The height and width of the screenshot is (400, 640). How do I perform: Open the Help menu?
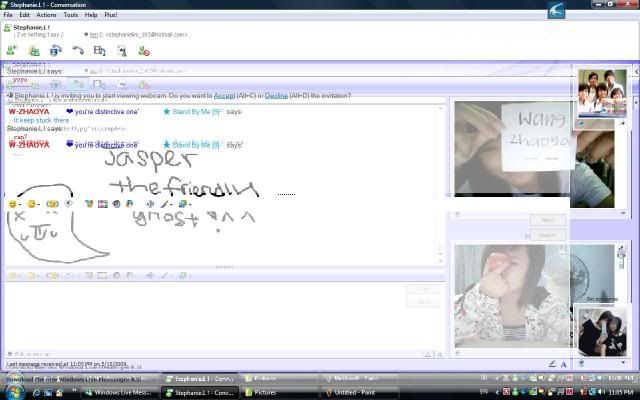tap(91, 15)
